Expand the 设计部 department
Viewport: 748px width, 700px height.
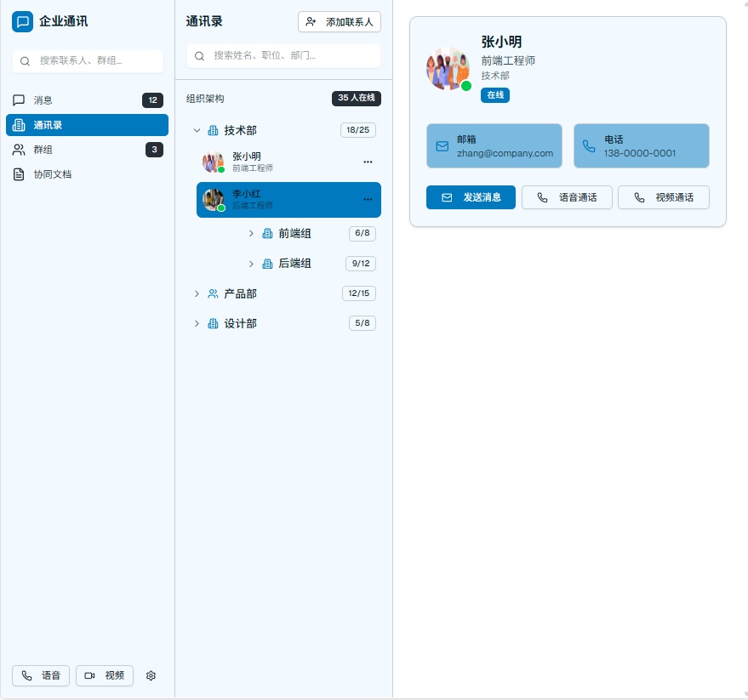(197, 323)
